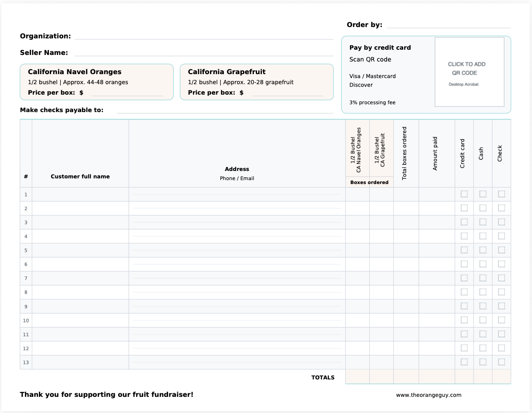
Task: Click the 'Pay by credit card' heading
Action: [380, 48]
